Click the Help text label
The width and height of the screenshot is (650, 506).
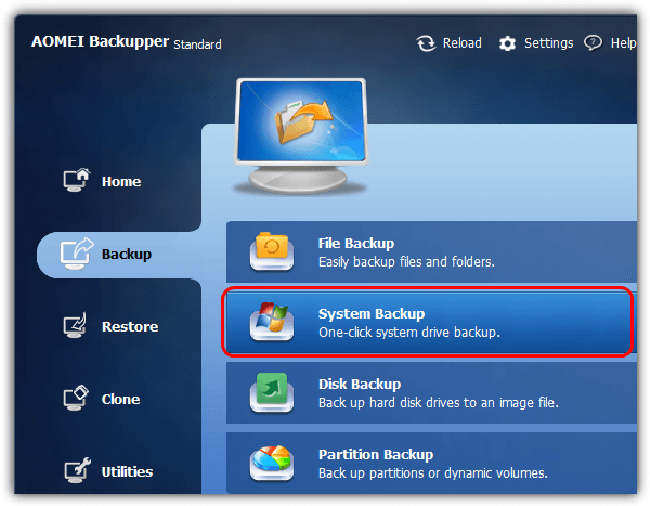[623, 43]
